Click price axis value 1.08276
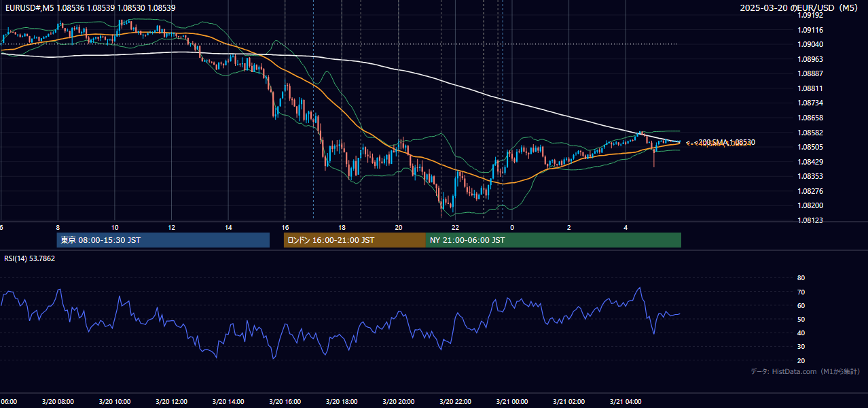The width and height of the screenshot is (868, 408). click(811, 191)
